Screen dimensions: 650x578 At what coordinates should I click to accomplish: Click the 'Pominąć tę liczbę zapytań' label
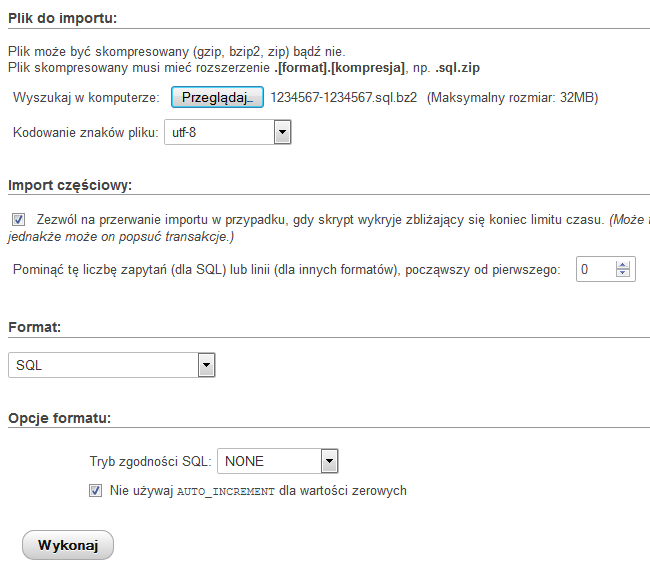click(x=287, y=270)
